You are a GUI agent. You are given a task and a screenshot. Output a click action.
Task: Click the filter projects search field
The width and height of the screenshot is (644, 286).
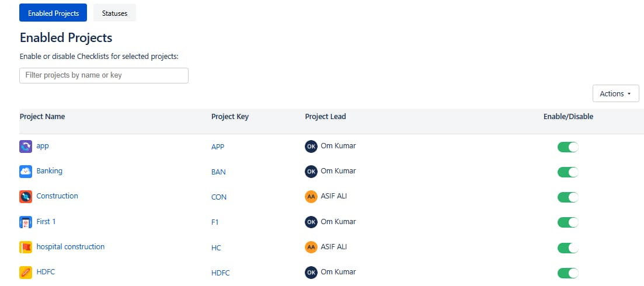104,75
